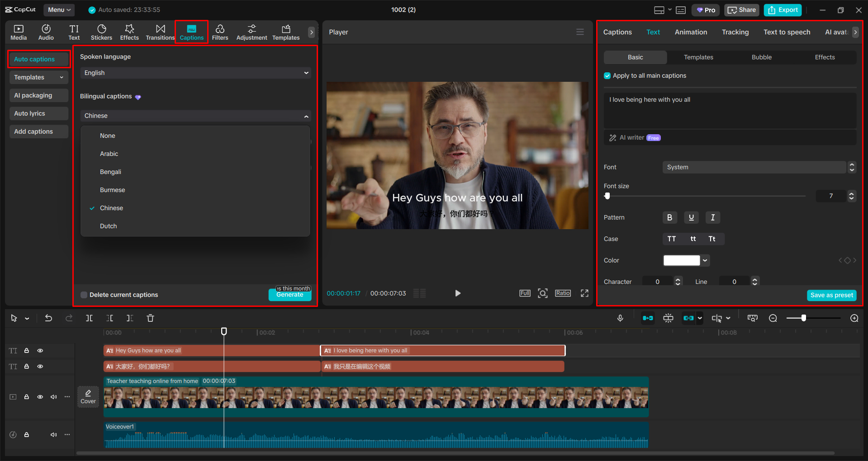Screen dimensions: 868x461
Task: Open the Adjustment panel
Action: point(251,32)
